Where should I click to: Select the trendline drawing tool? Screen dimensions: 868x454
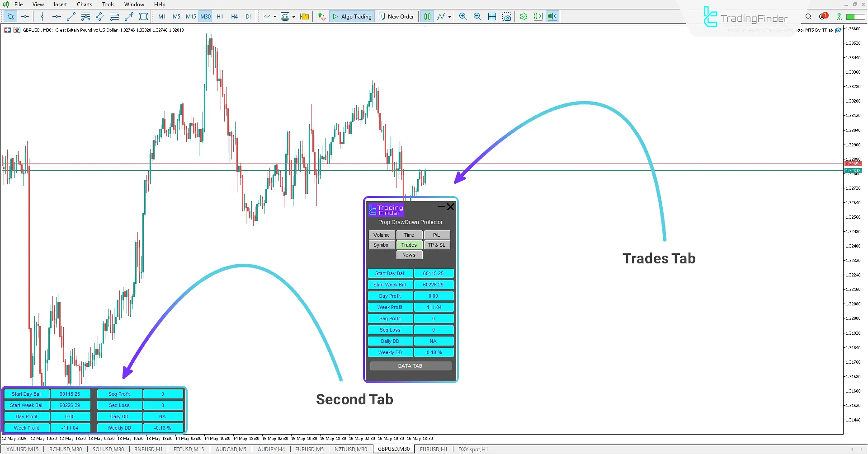[71, 17]
